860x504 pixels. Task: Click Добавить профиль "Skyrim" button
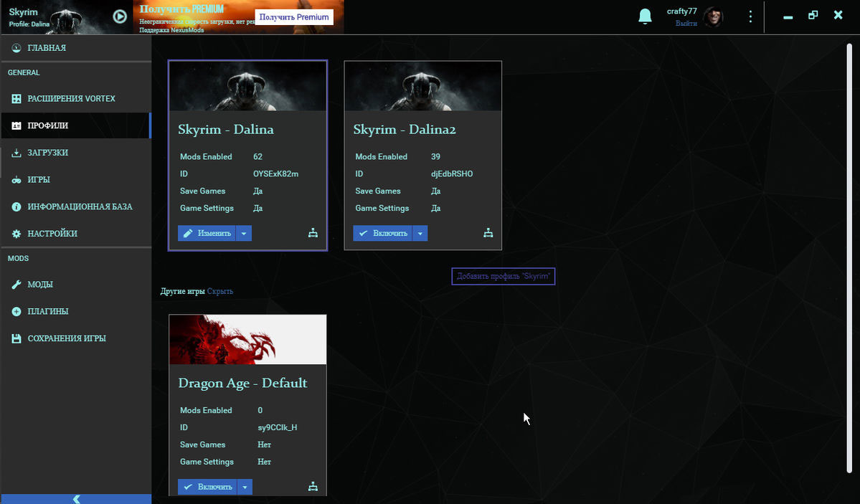click(504, 276)
